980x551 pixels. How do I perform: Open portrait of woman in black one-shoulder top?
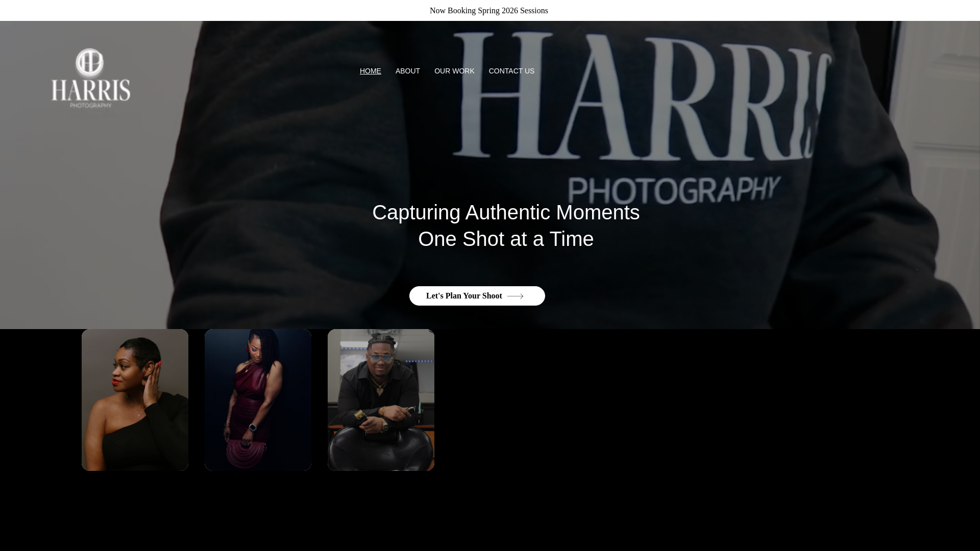point(135,399)
